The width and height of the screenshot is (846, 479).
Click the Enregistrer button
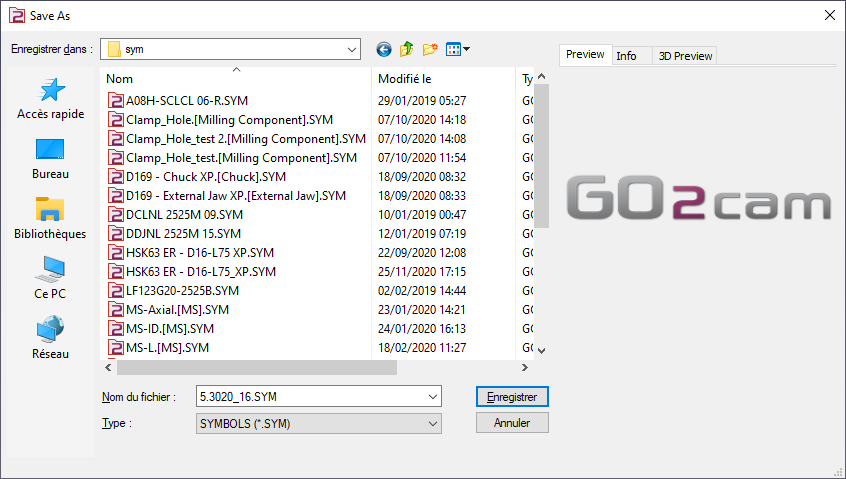point(512,397)
